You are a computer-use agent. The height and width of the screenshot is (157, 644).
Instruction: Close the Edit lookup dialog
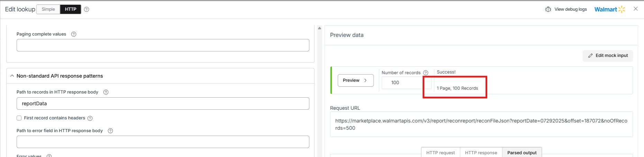click(x=636, y=9)
